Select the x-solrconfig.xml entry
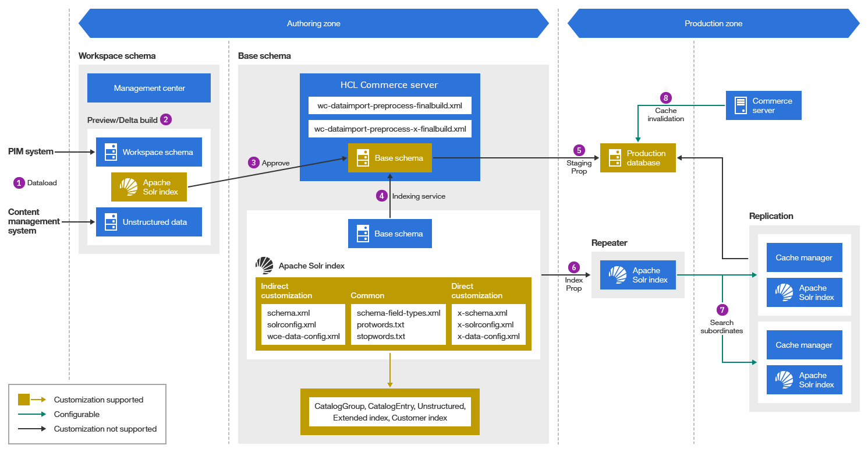Viewport: 868px width, 452px height. 486,324
